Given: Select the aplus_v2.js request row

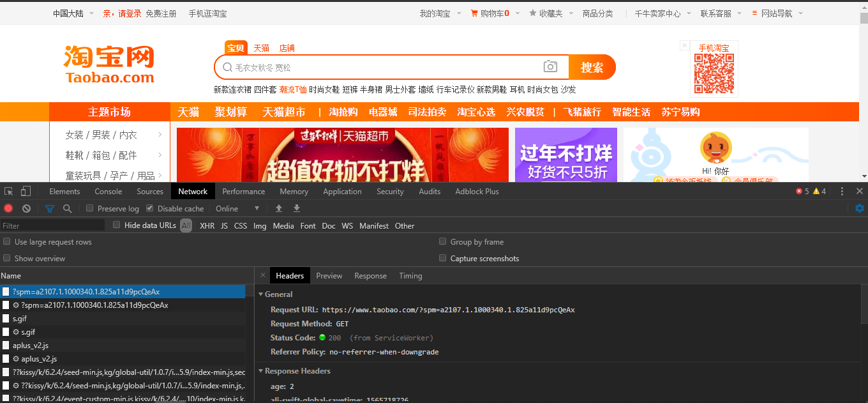Looking at the screenshot, I should point(123,345).
